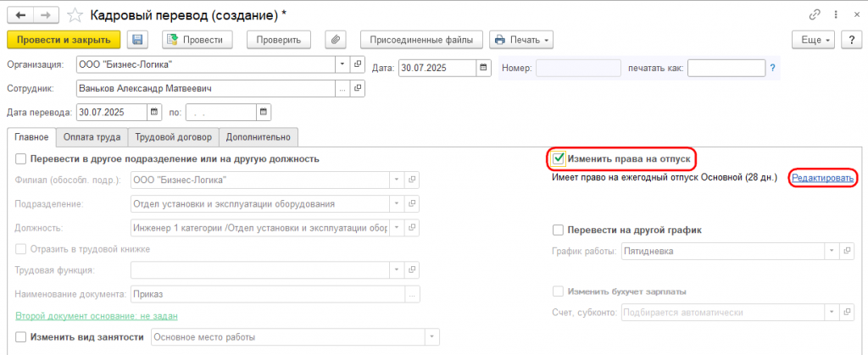Expand the Трудовая функция dropdown list

397,269
